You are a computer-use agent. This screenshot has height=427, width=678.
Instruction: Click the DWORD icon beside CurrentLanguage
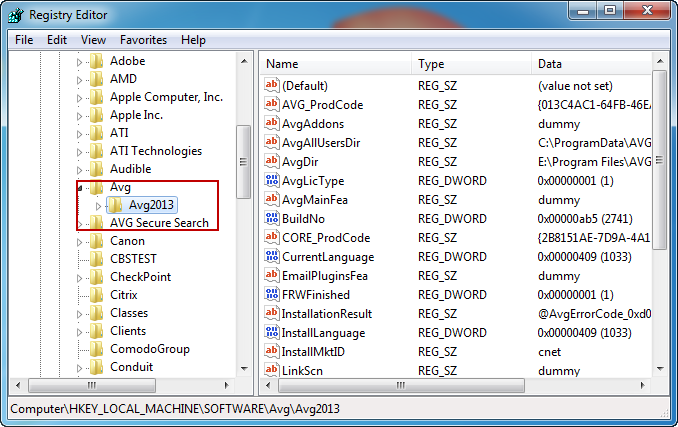272,256
